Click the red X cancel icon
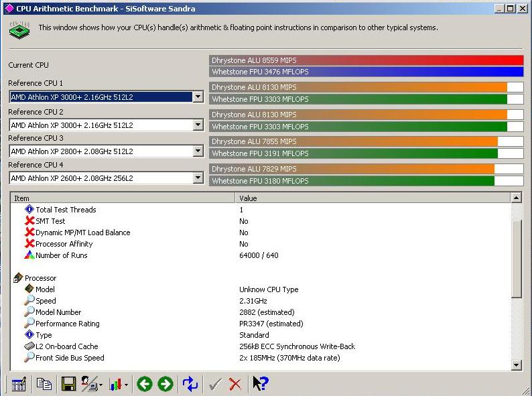Viewport: 532px width, 396px height. coord(235,384)
